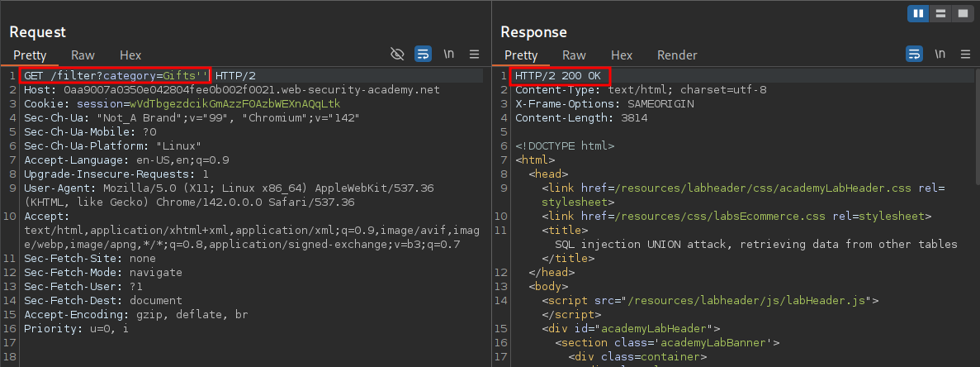Screen dimensions: 980x367
Task: Show non-printable characters in Request panel
Action: 448,55
